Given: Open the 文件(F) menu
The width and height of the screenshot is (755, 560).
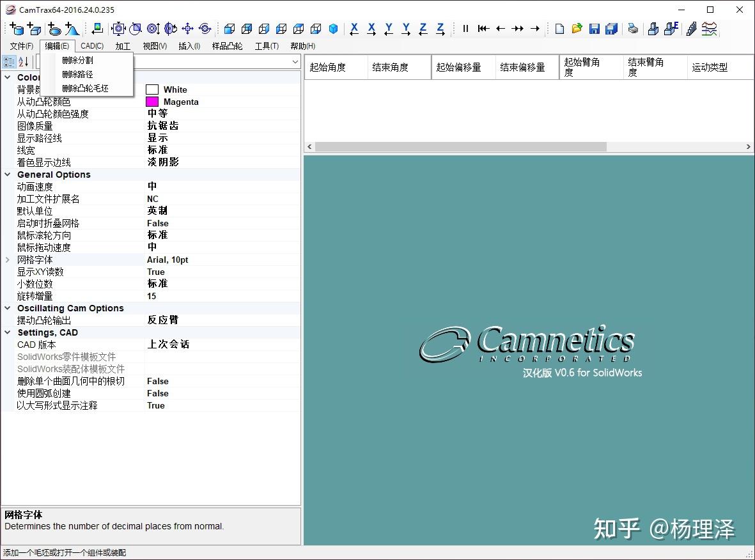Looking at the screenshot, I should point(22,46).
